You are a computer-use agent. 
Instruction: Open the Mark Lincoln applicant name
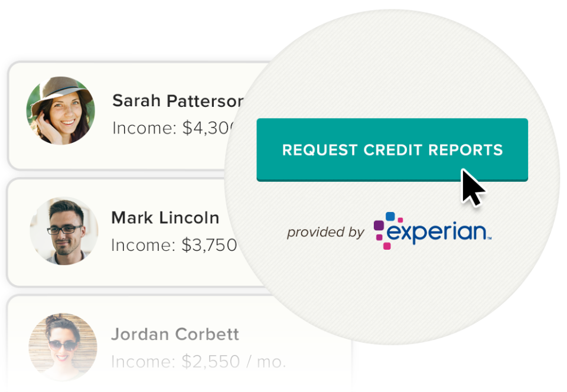pos(165,218)
